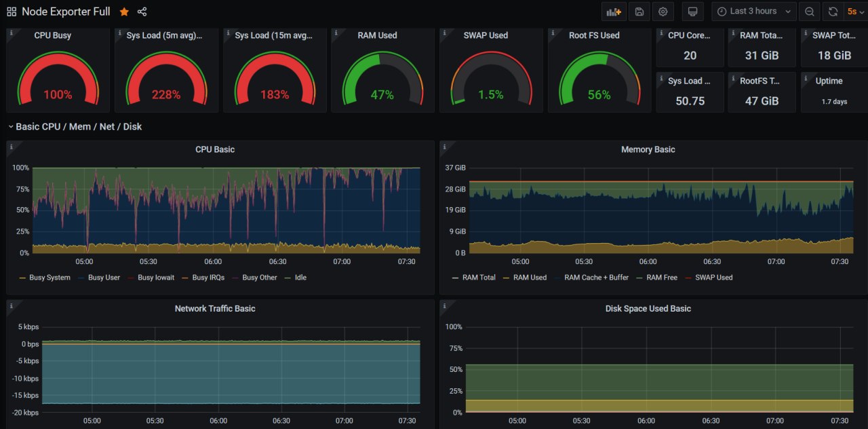Open the Disk Space Used Basic info icon
868x429 pixels.
point(444,305)
